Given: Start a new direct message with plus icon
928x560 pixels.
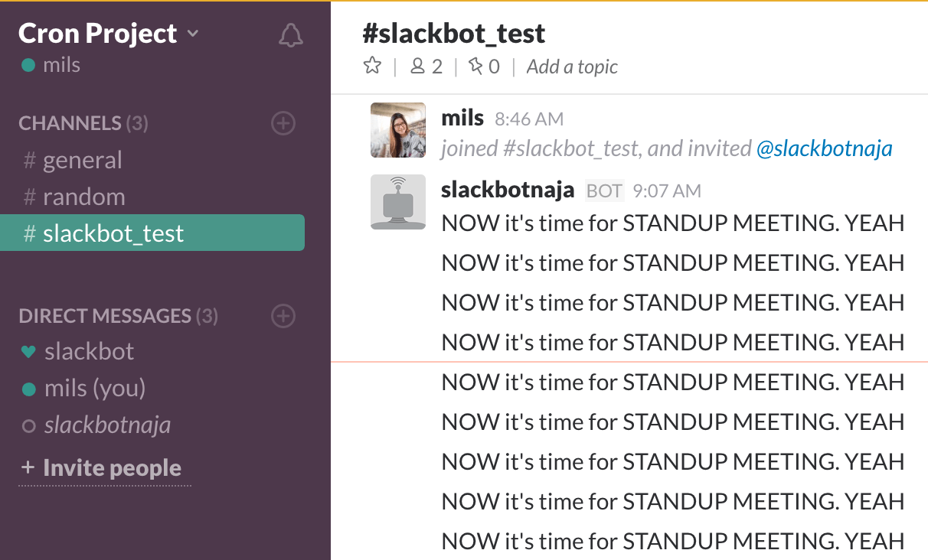Looking at the screenshot, I should pos(283,316).
